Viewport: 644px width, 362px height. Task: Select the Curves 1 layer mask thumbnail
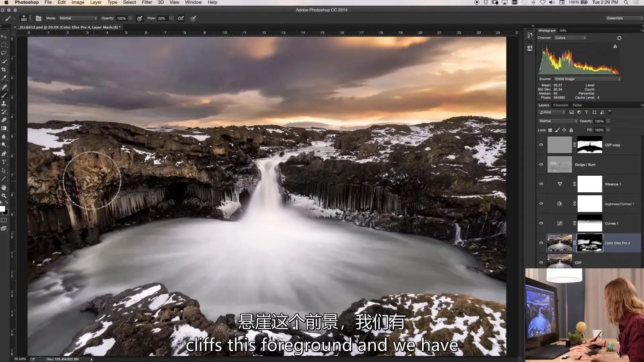point(590,223)
